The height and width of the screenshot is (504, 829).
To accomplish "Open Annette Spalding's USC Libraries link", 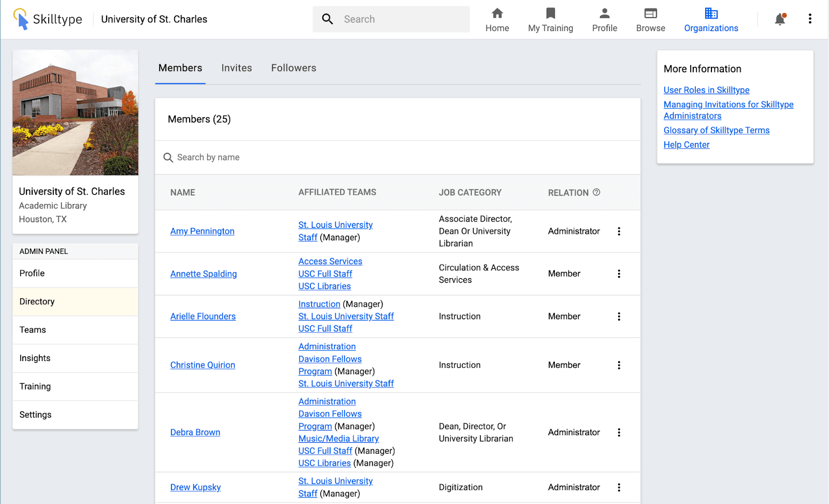I will 324,286.
